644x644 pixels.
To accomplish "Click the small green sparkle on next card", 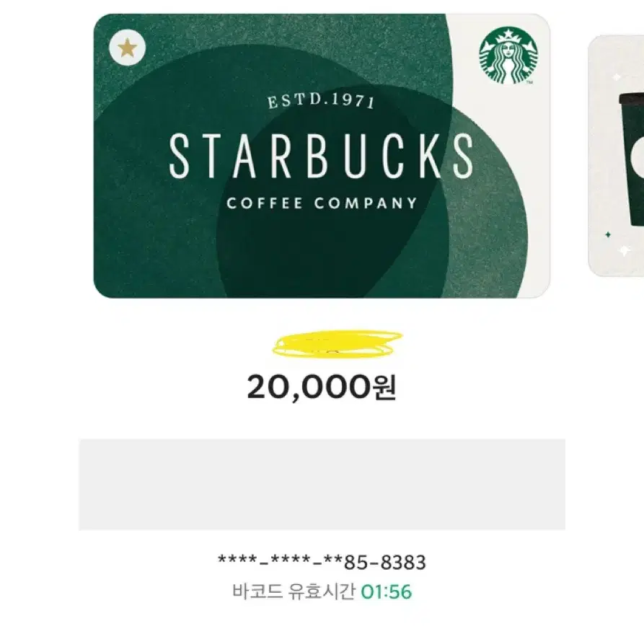I will pyautogui.click(x=608, y=234).
